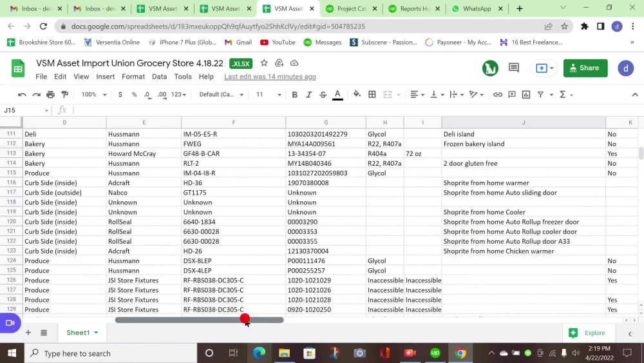Reload the page in Chrome
Viewport: 644px width, 363px height.
pos(43,26)
